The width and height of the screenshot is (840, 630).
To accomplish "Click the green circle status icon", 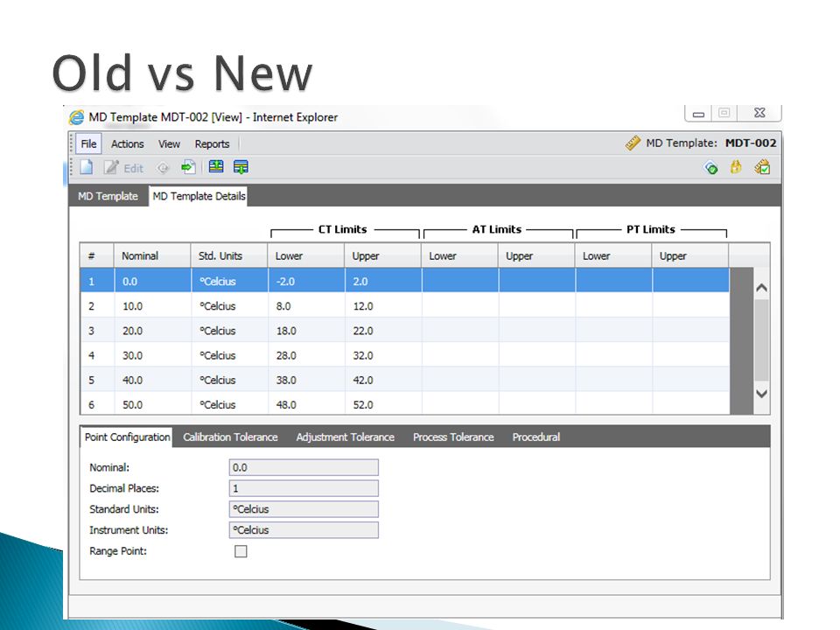I will click(x=710, y=168).
